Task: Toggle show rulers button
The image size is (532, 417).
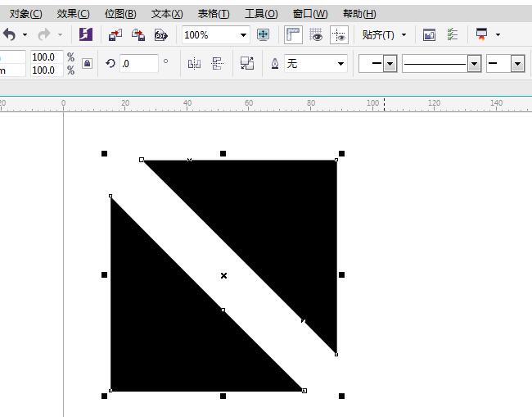Action: (293, 34)
